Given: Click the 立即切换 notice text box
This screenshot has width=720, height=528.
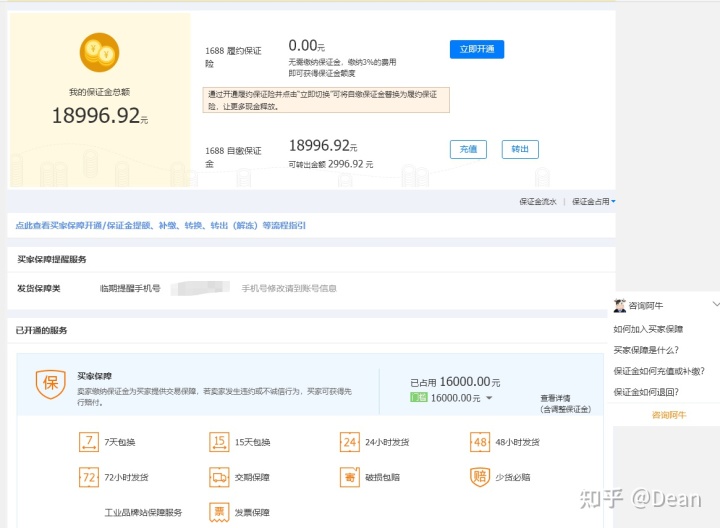Looking at the screenshot, I should click(326, 100).
